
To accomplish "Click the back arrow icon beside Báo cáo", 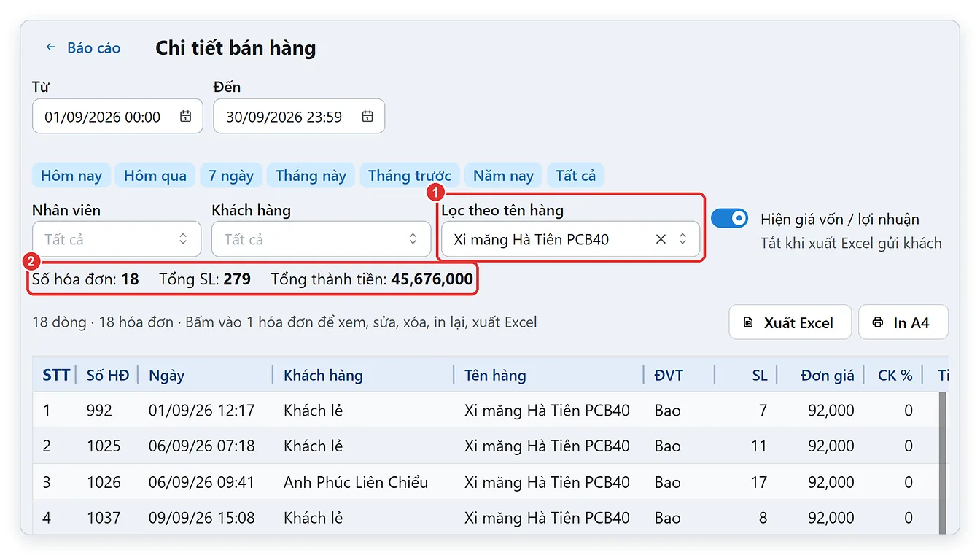I will 50,47.
